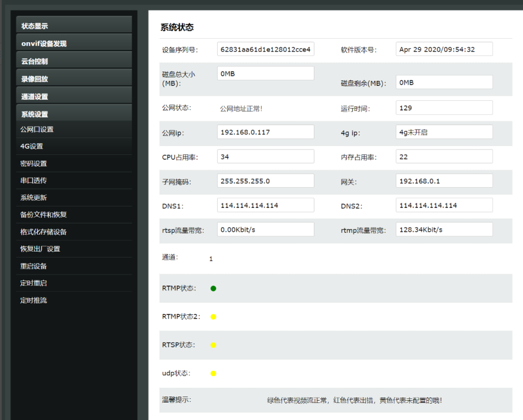Choose 重启设备 from the sidebar
This screenshot has width=523, height=420.
click(74, 266)
